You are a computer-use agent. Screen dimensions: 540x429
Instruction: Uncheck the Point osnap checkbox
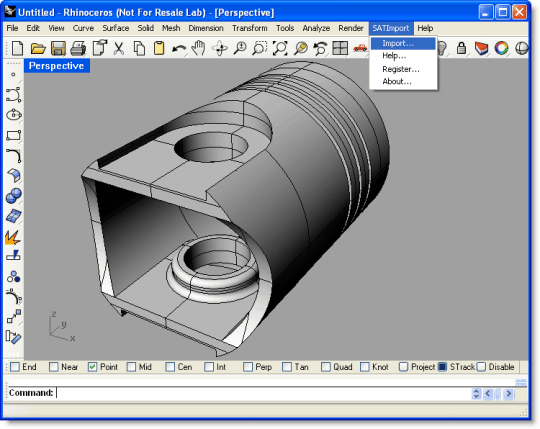coord(92,367)
